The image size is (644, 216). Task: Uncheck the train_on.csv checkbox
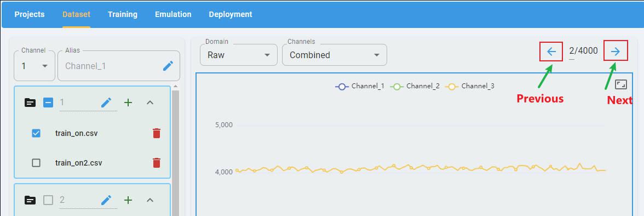click(x=36, y=133)
